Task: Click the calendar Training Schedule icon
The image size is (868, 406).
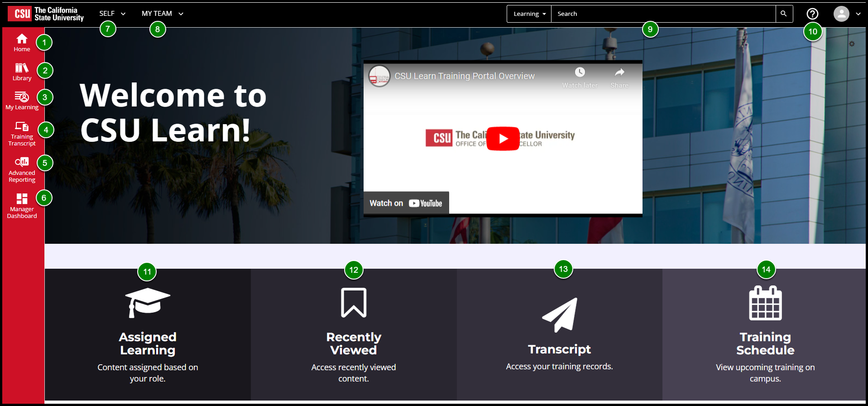Action: coord(765,303)
